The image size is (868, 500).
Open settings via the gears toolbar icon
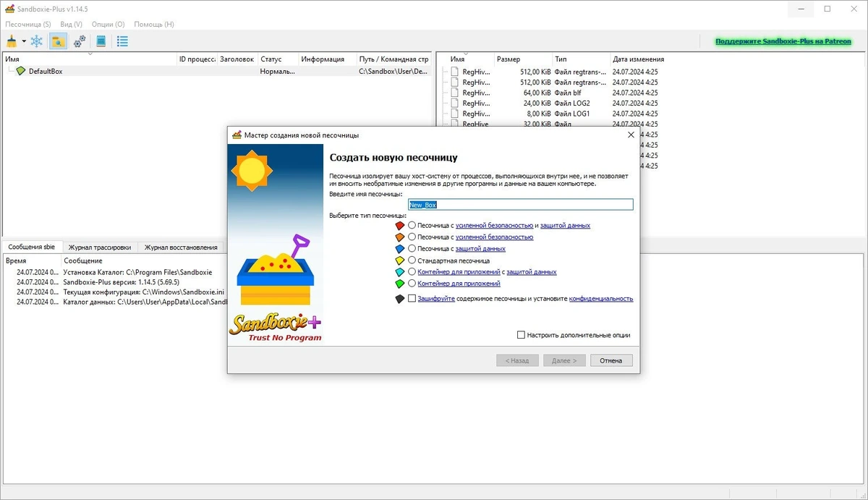point(80,41)
